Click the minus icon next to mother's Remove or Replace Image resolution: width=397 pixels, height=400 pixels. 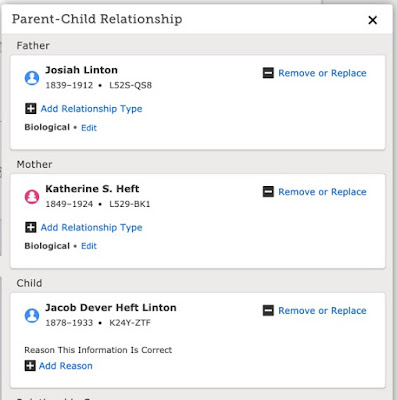[x=268, y=192]
